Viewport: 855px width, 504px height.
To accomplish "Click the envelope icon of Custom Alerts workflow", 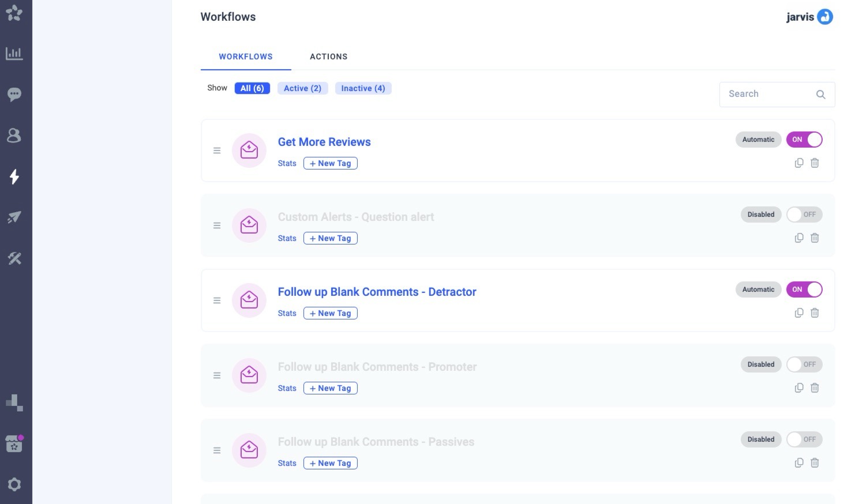I will (249, 225).
